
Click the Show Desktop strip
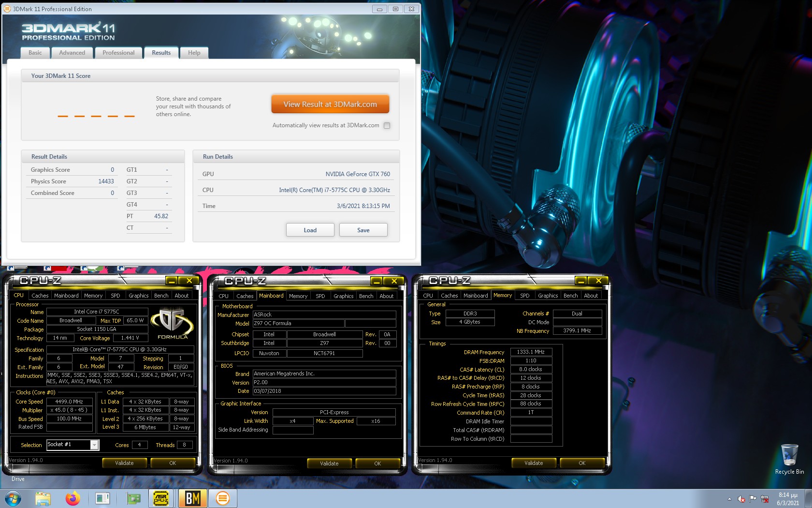click(808, 498)
